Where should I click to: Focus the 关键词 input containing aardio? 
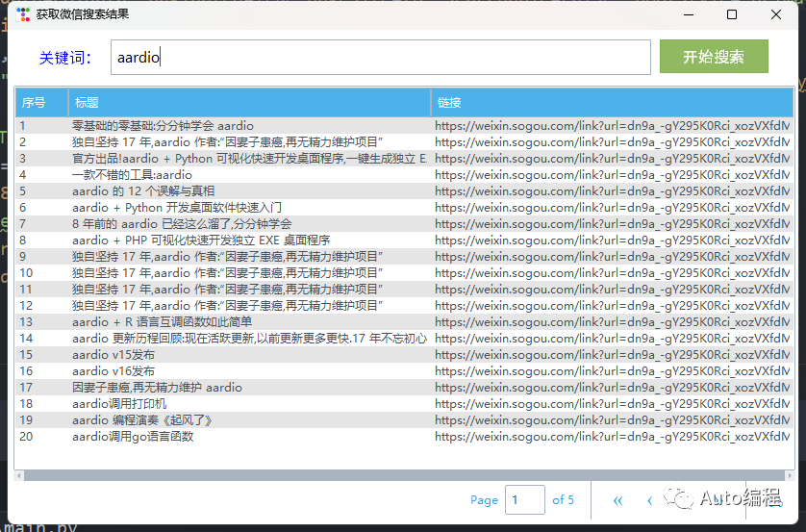point(380,57)
